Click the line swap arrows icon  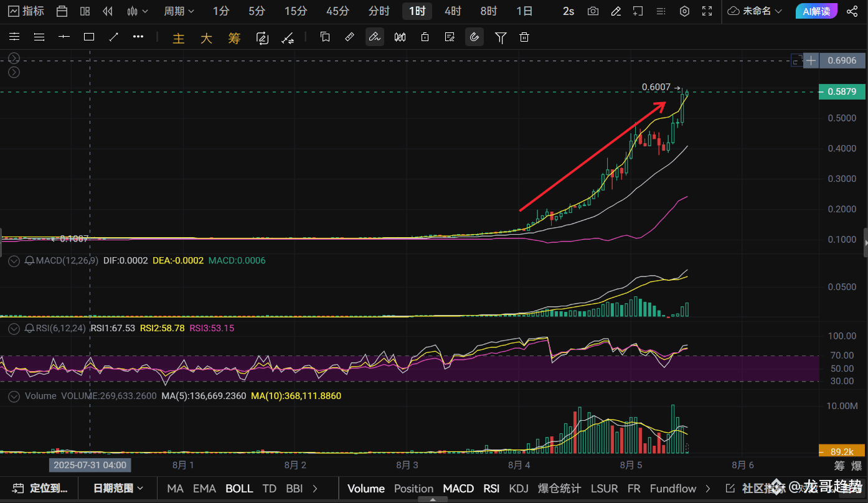tap(288, 38)
